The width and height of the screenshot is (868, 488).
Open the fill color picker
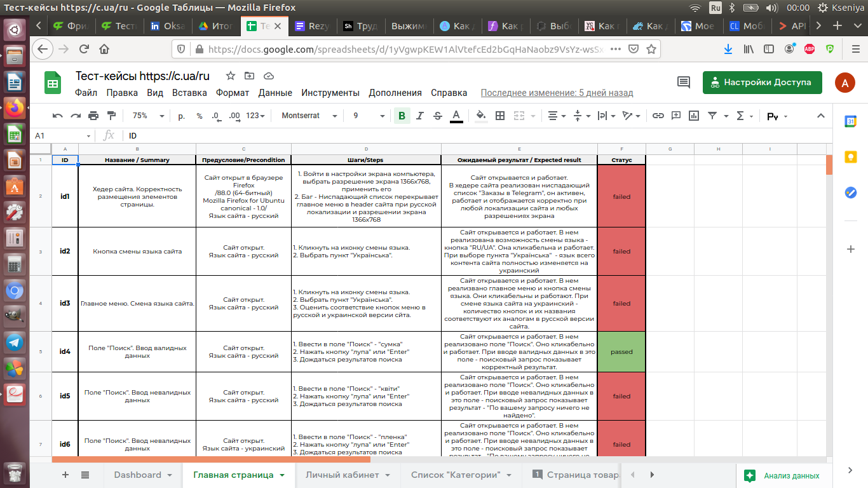coord(481,116)
